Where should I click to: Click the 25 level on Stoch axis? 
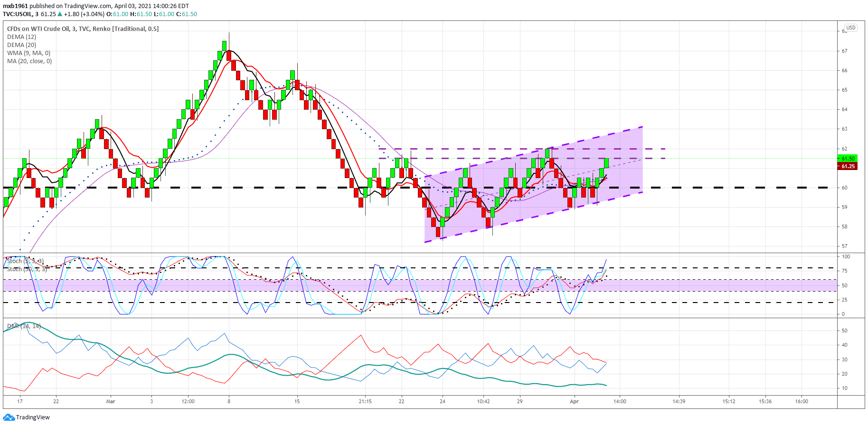[845, 300]
